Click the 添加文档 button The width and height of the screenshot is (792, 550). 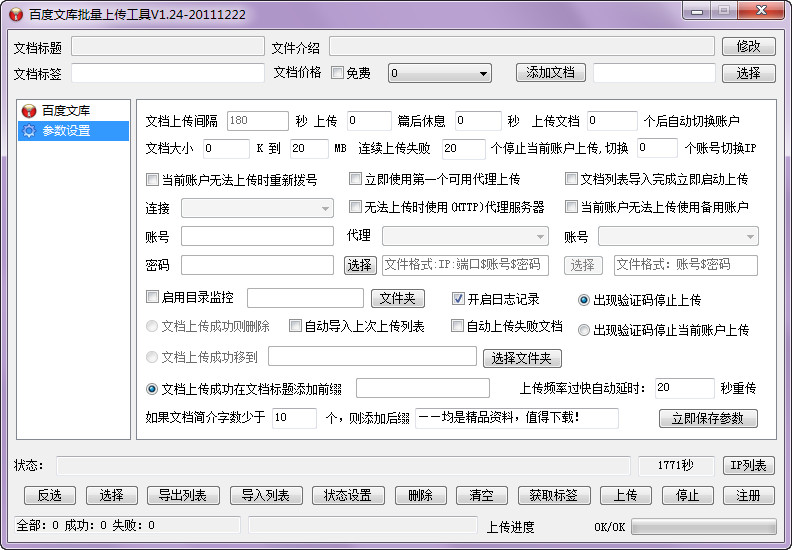tap(551, 72)
